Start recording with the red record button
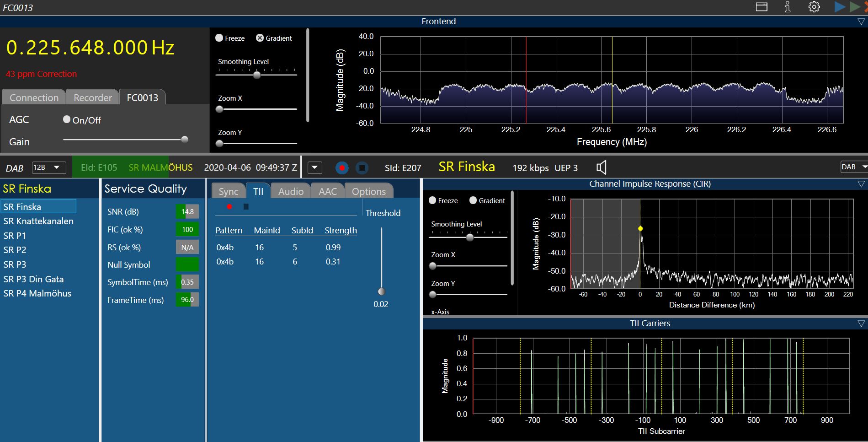This screenshot has height=442, width=868. click(341, 168)
